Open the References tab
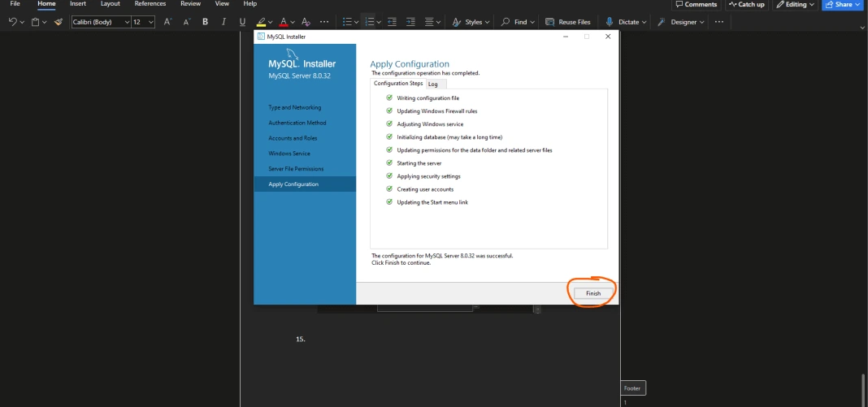The width and height of the screenshot is (868, 407). 150,4
